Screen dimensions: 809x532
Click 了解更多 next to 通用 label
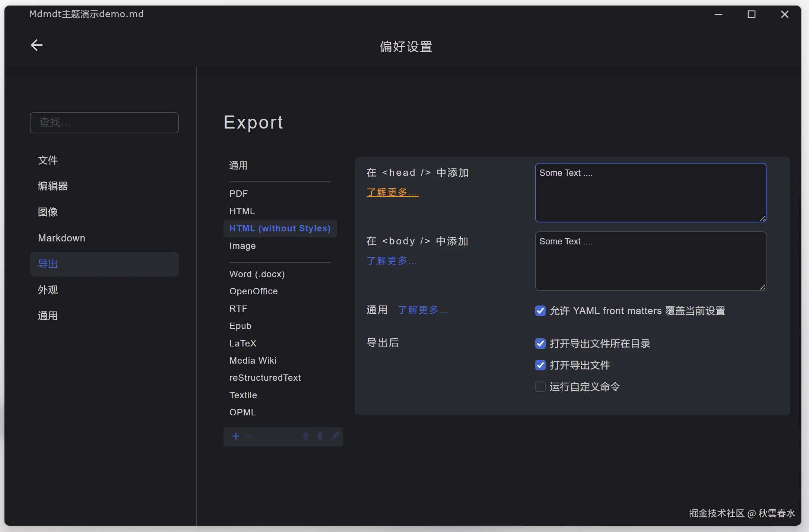(x=423, y=310)
